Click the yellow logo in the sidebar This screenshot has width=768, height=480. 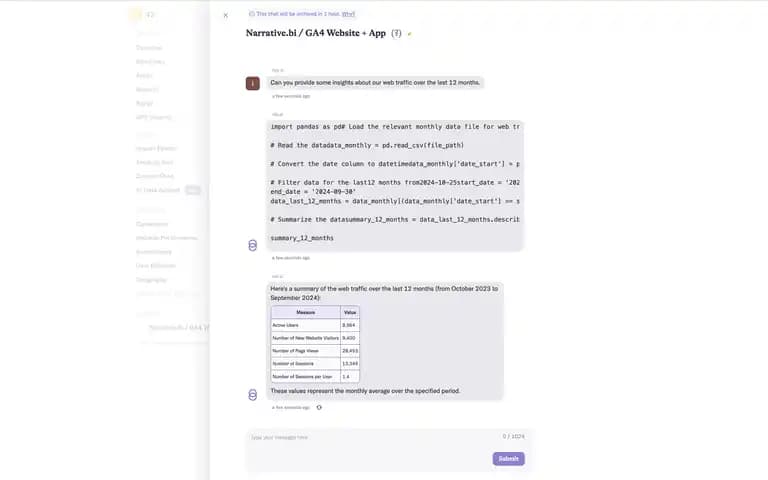pyautogui.click(x=135, y=15)
